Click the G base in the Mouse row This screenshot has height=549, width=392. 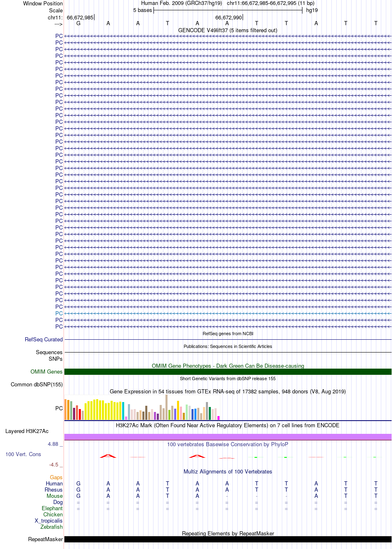(78, 496)
